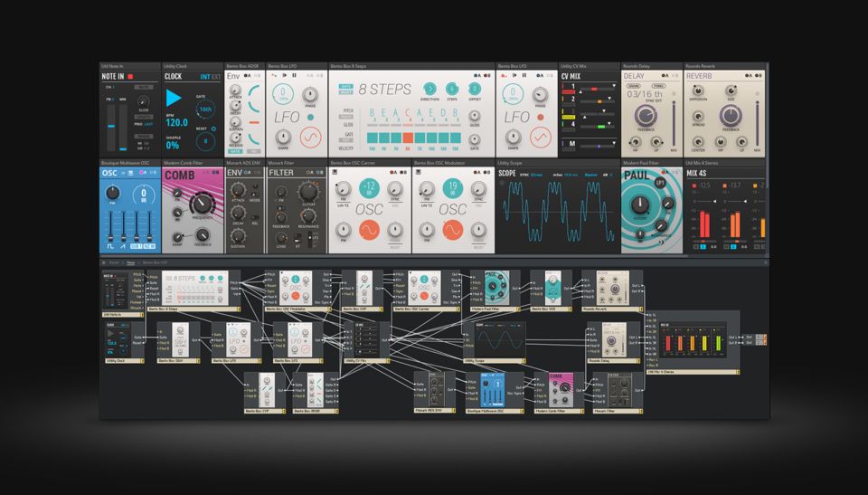Image resolution: width=868 pixels, height=495 pixels.
Task: Click the pause icon on first LFO
Action: (x=294, y=76)
